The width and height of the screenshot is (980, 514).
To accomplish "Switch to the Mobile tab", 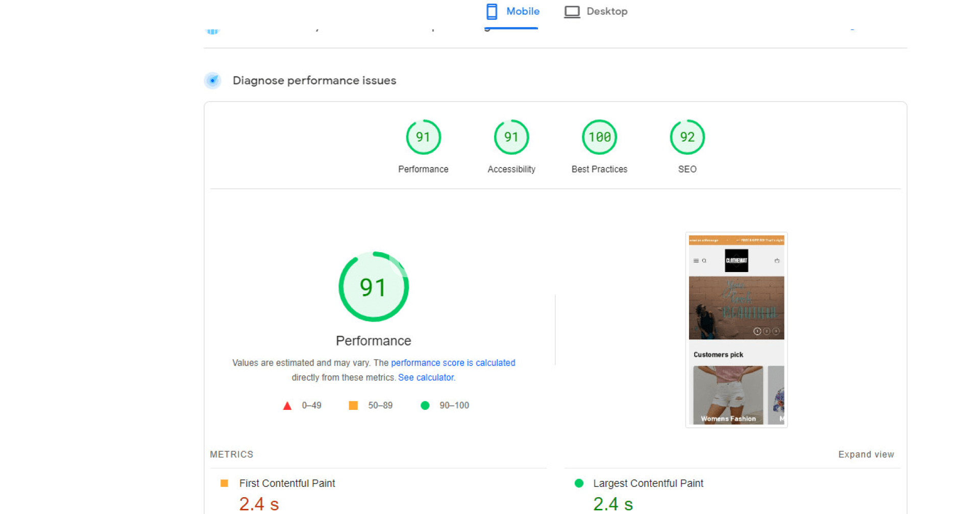I will 512,12.
